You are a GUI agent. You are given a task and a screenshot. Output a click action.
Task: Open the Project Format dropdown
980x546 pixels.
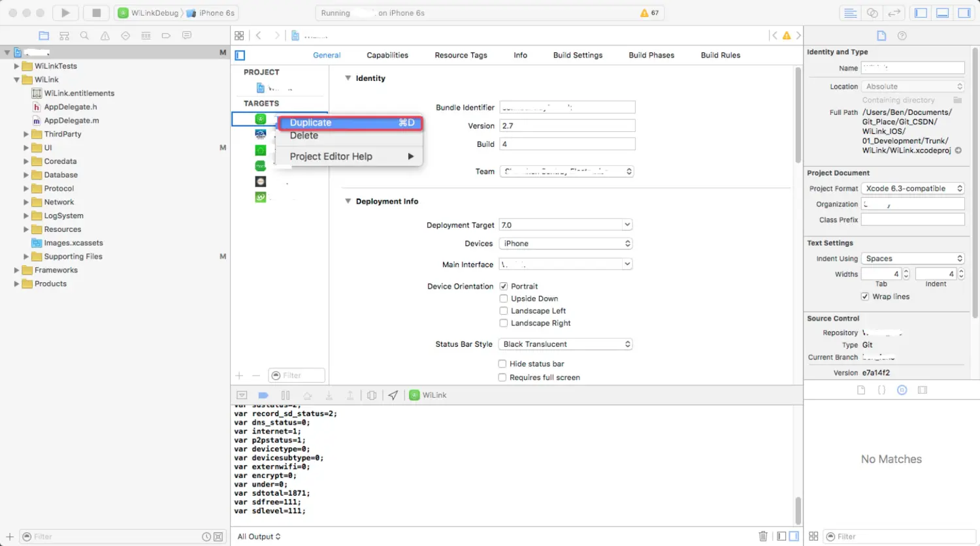(x=913, y=189)
